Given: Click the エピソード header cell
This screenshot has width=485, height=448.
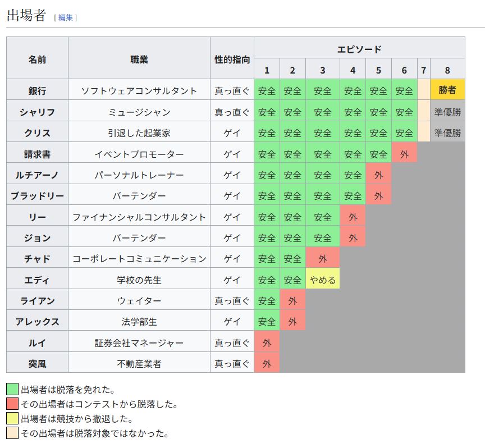Looking at the screenshot, I should [x=359, y=48].
